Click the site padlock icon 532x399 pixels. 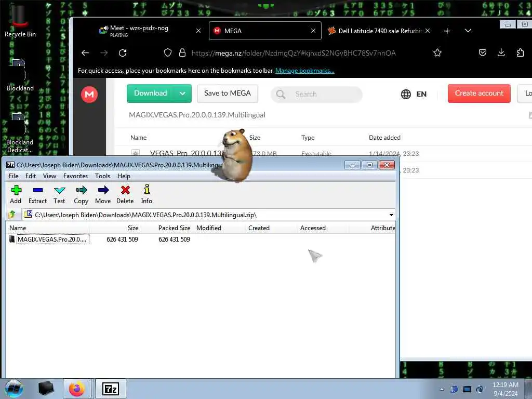tap(182, 52)
